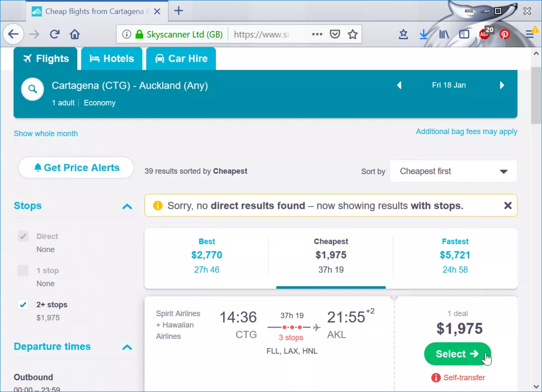Click the Self-transfer warning icon
The image size is (542, 392).
click(436, 378)
